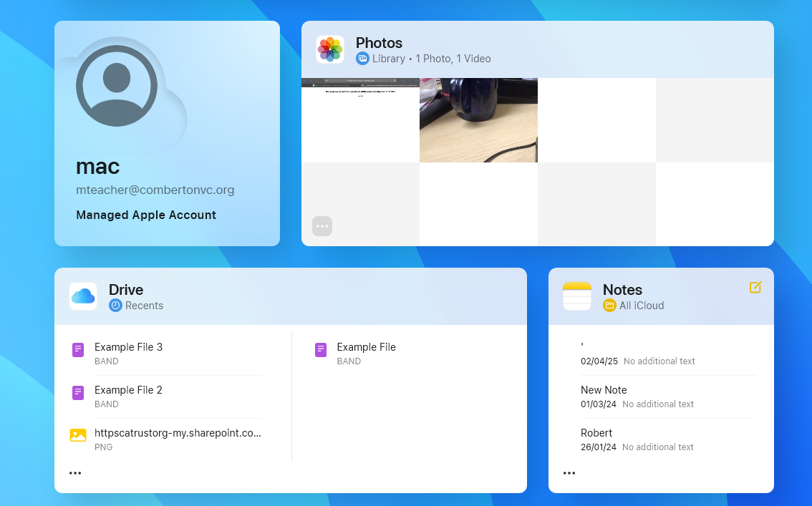
Task: Click the Library 1 Photo, 1 Video label
Action: pyautogui.click(x=431, y=59)
